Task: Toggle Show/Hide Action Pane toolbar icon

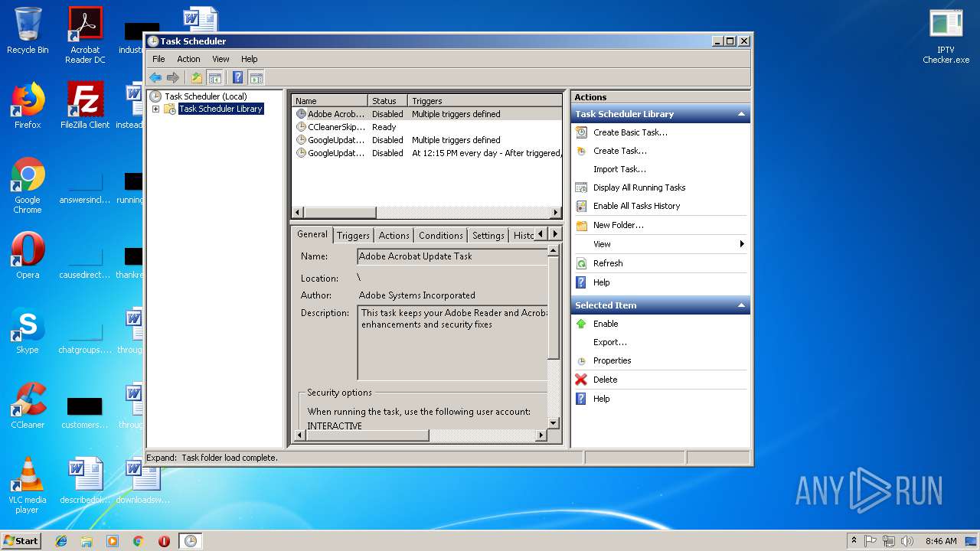Action: pyautogui.click(x=256, y=77)
